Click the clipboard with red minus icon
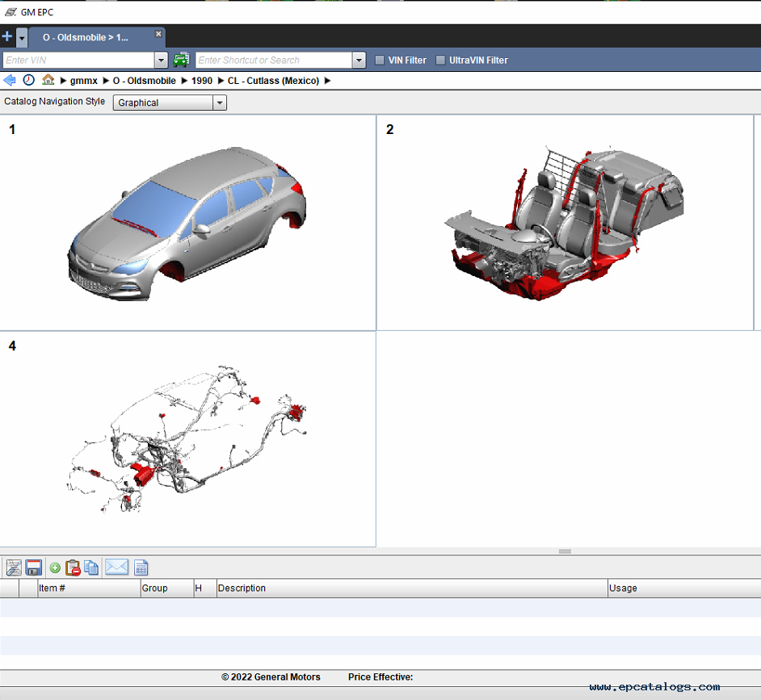Viewport: 761px width, 700px height. pyautogui.click(x=73, y=568)
